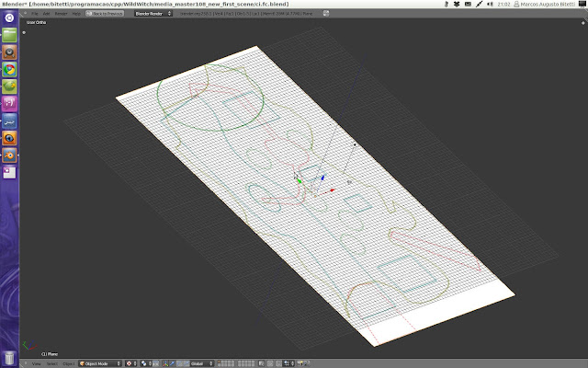This screenshot has height=368, width=588.
Task: Click the Back to Previous button
Action: tap(105, 14)
